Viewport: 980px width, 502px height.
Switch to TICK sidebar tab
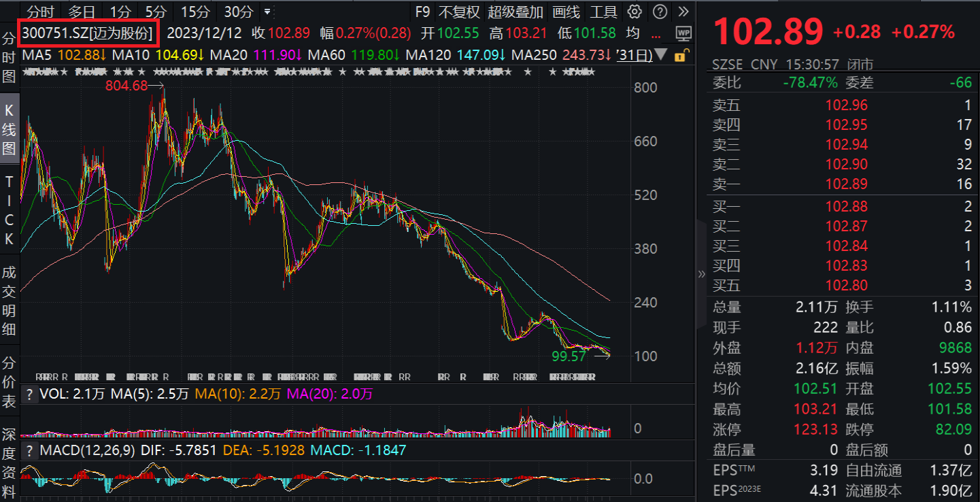click(x=9, y=211)
